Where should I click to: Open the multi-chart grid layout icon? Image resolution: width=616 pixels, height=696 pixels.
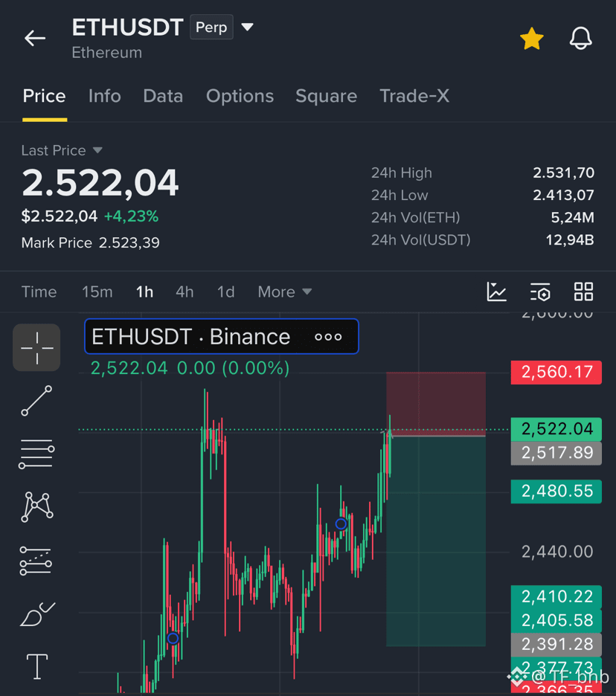(x=583, y=291)
